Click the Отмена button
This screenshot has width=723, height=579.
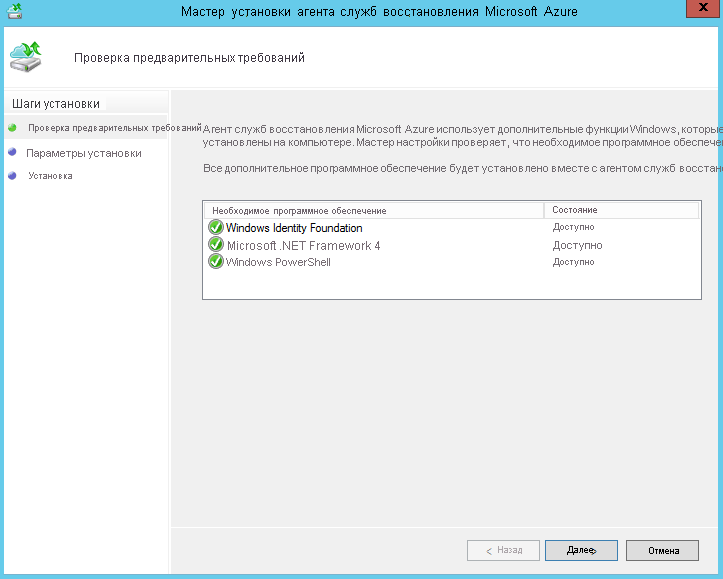tap(662, 550)
